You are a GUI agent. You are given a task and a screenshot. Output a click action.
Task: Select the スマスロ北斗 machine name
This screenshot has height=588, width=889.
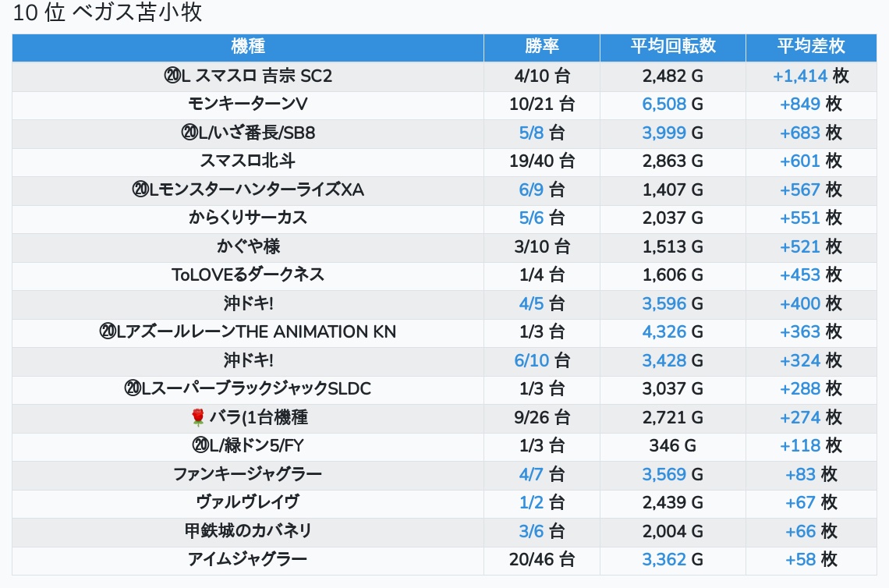coord(248,161)
